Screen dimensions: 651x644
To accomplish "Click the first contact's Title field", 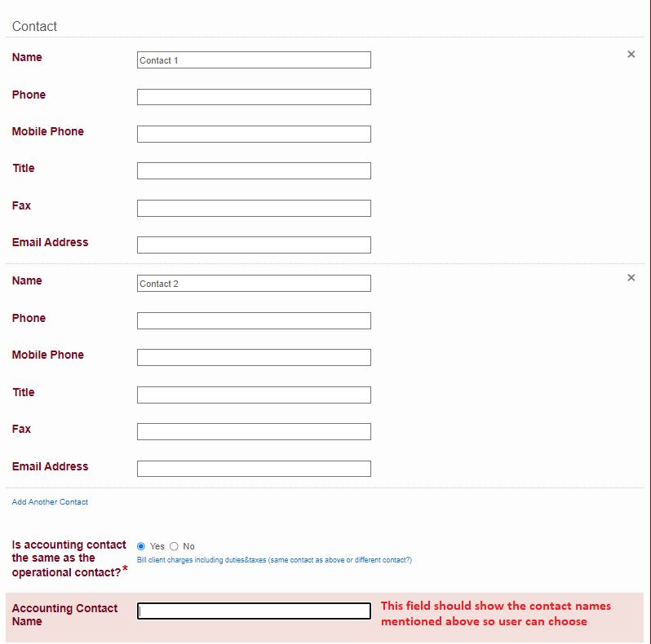I will point(254,171).
